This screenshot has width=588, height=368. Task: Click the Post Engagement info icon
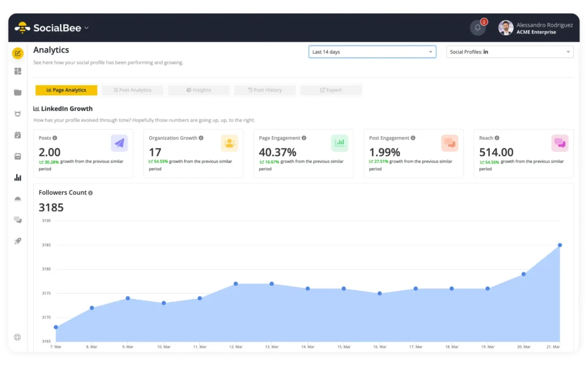coord(413,138)
